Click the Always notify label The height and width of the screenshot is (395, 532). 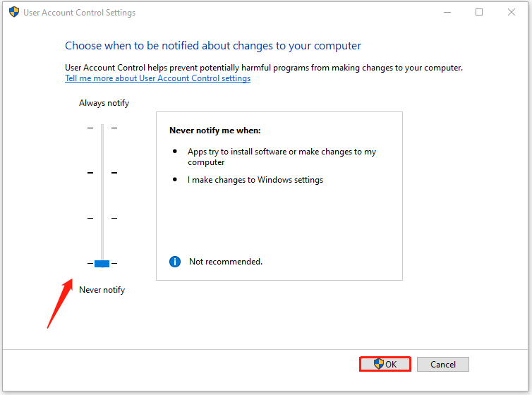pyautogui.click(x=104, y=103)
